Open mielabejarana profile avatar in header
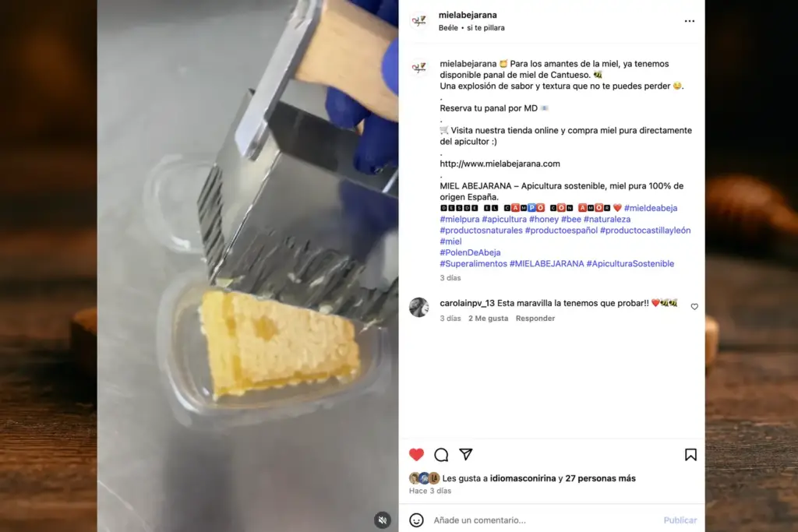Screen dimensions: 798x532 418,21
